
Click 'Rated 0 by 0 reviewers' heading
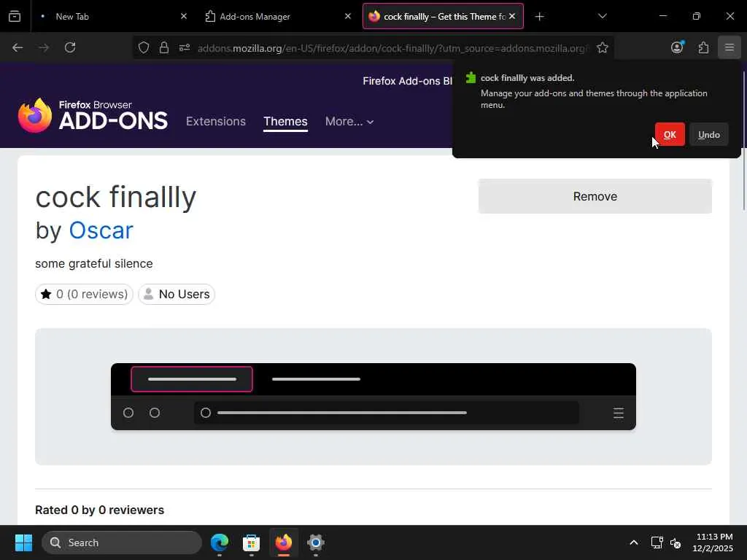click(x=99, y=510)
